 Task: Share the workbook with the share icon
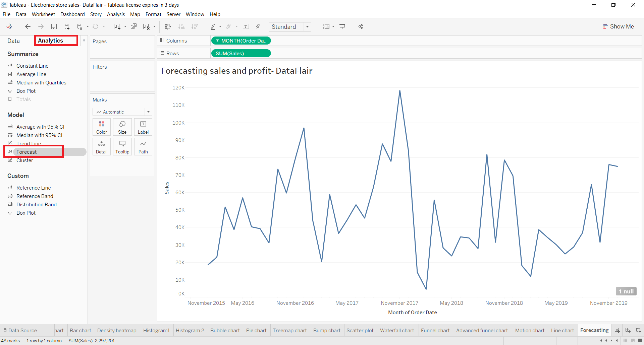361,26
